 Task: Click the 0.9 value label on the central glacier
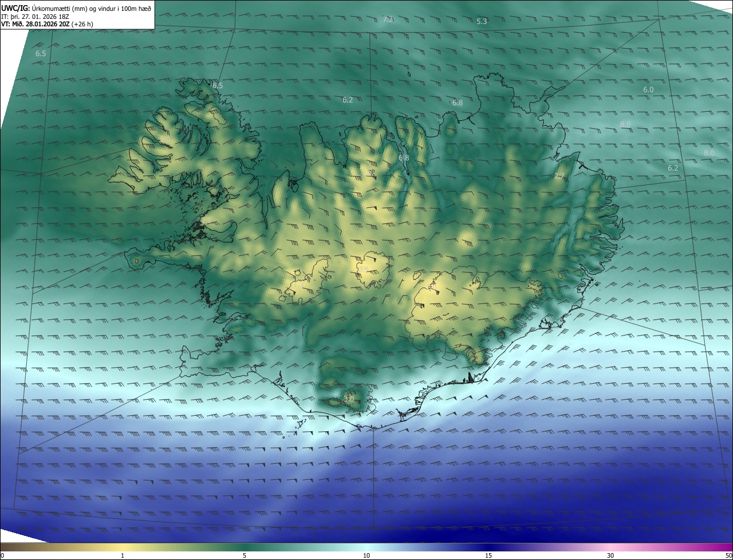pyautogui.click(x=363, y=269)
